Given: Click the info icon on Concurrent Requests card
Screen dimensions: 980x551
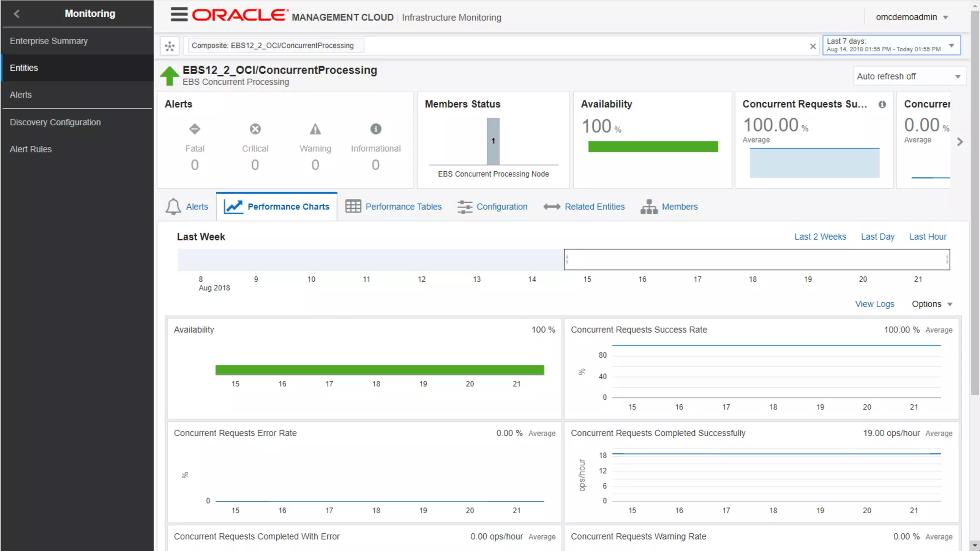Looking at the screenshot, I should pos(882,104).
